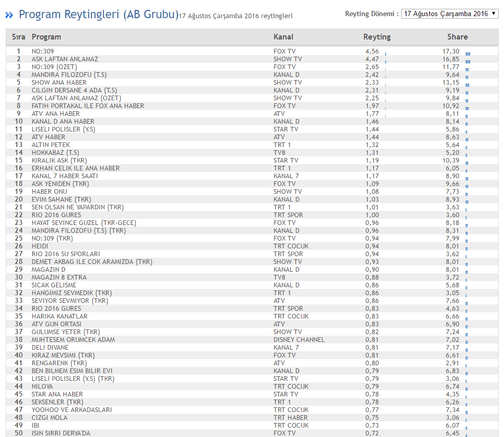504x437 pixels.
Task: Click KANAL D ANA HABER program
Action: pos(63,121)
